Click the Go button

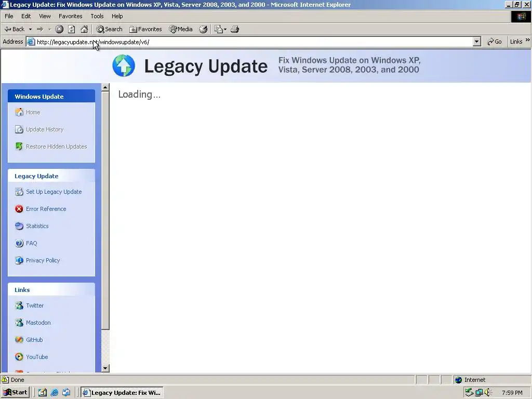click(495, 42)
